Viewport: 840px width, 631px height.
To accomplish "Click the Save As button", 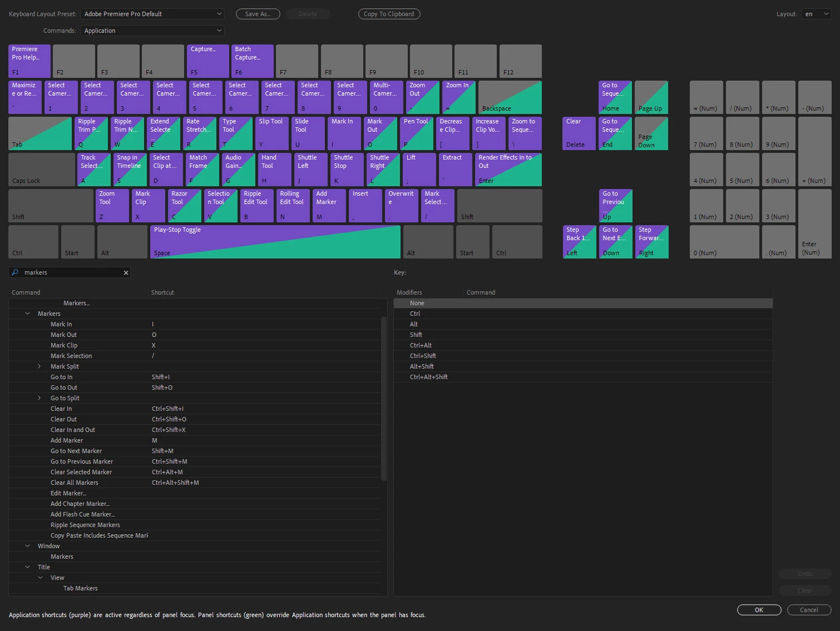I will pos(258,14).
